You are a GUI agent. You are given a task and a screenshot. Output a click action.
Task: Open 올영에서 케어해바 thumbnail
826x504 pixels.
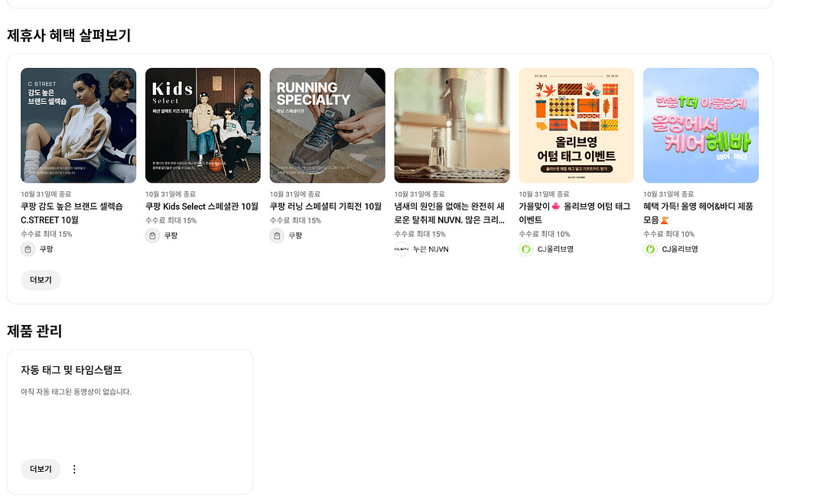point(701,125)
